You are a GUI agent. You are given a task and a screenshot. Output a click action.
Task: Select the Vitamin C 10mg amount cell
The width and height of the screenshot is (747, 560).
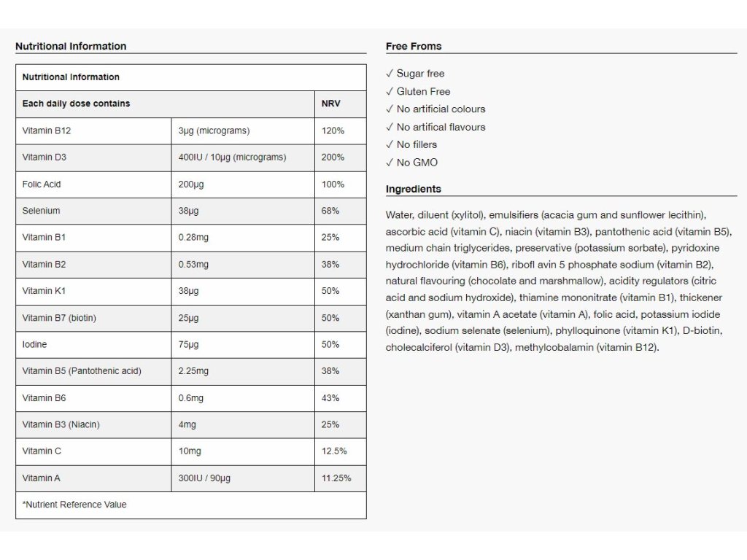(x=243, y=451)
